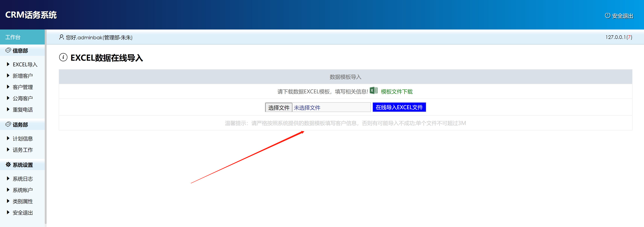
Task: Click the chat bubble icon next to 话务部
Action: coord(8,124)
